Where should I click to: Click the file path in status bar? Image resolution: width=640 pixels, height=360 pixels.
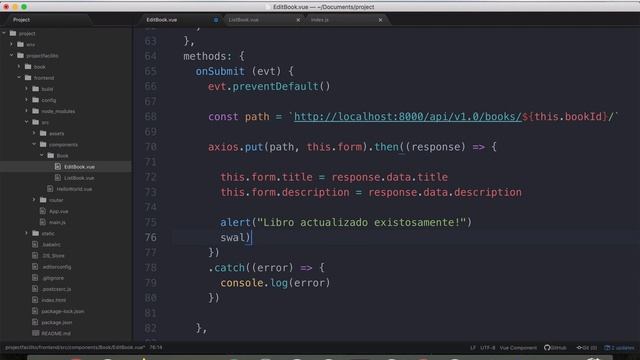pos(75,347)
